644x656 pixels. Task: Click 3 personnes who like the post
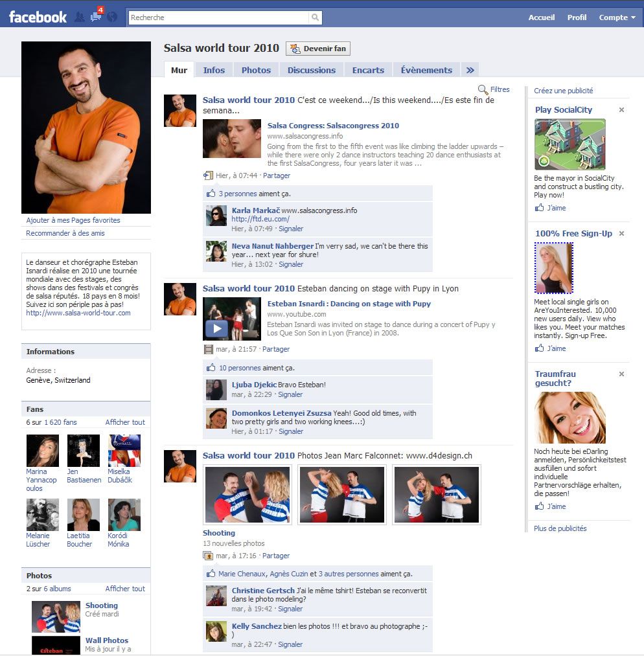coord(238,194)
